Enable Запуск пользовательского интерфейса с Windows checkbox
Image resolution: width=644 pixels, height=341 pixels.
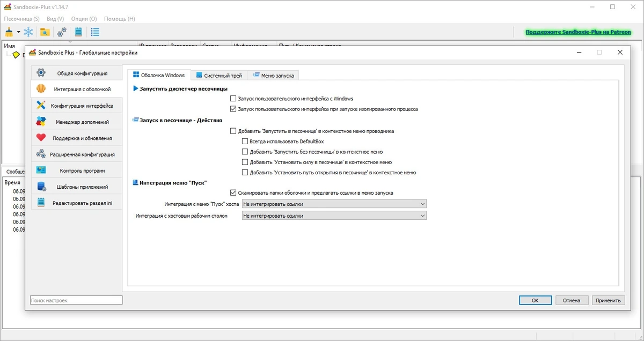233,99
